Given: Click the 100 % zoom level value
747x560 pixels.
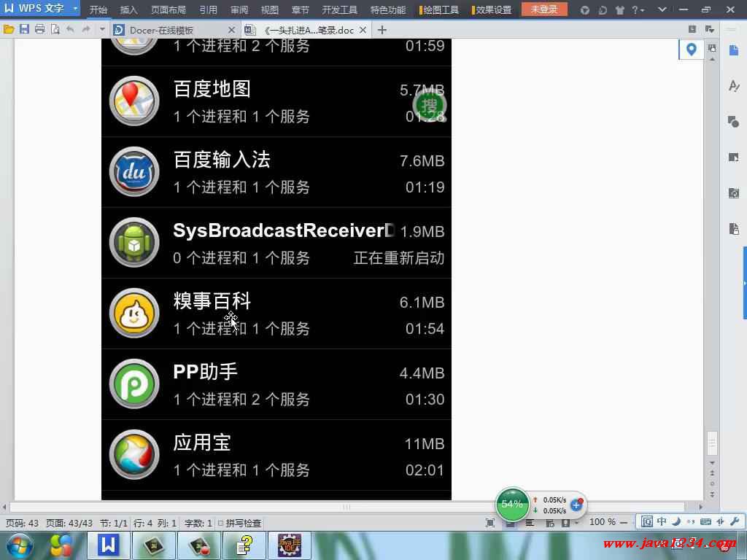Looking at the screenshot, I should click(602, 522).
